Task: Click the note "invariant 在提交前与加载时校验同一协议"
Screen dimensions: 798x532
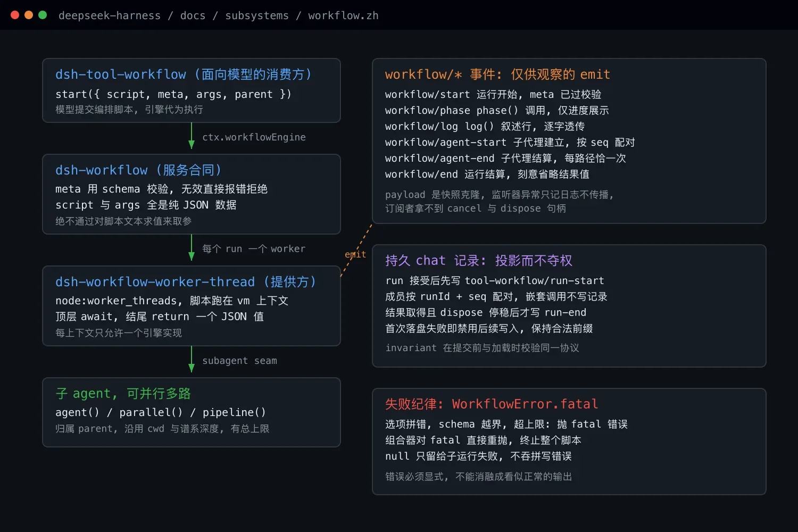Action: pyautogui.click(x=482, y=348)
